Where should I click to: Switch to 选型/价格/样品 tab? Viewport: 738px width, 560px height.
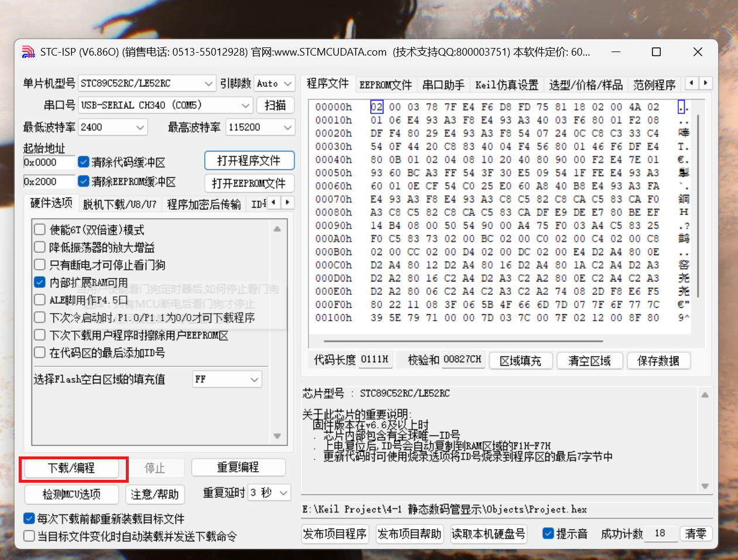click(x=586, y=85)
